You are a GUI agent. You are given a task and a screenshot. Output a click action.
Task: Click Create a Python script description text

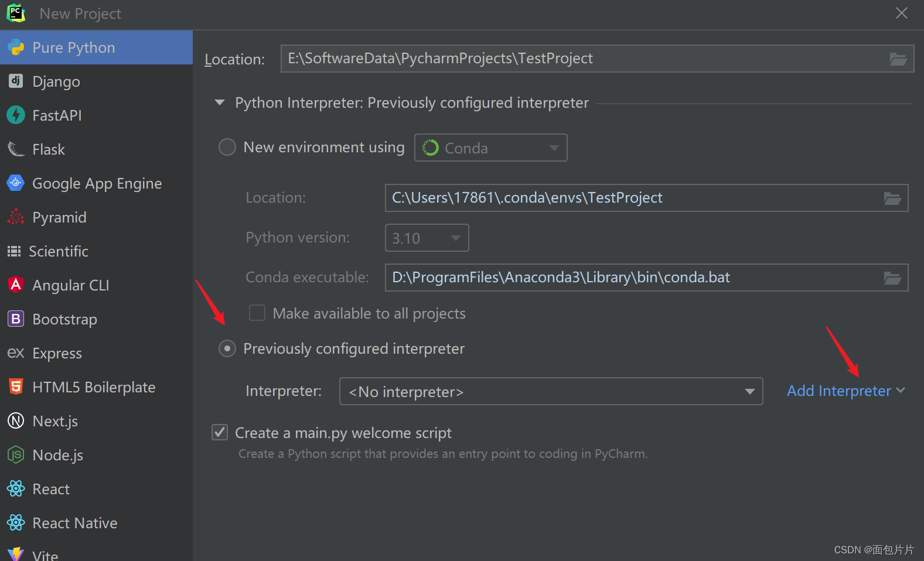(443, 454)
